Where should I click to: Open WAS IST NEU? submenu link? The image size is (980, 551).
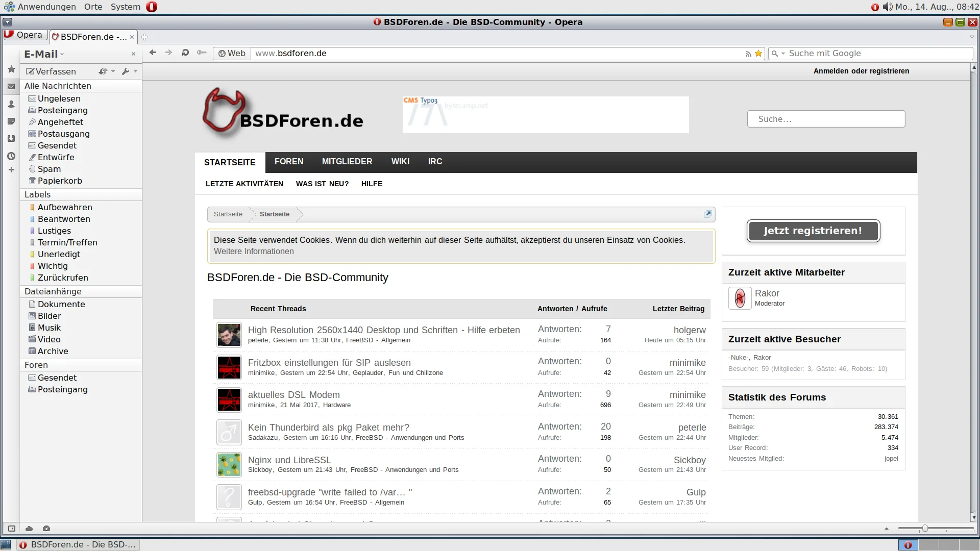[x=322, y=184]
